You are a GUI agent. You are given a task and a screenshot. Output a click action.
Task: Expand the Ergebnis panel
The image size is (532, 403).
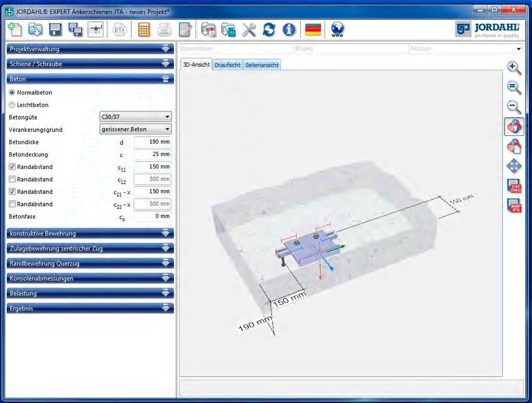coord(90,308)
